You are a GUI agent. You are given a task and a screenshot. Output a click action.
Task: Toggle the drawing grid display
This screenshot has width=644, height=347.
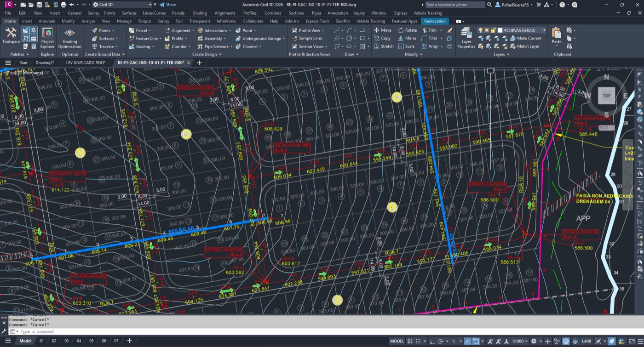tap(409, 341)
